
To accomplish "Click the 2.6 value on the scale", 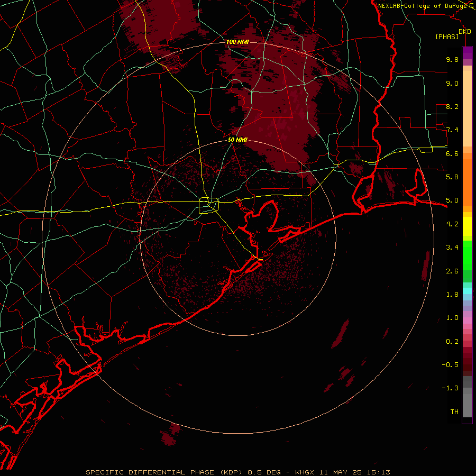I will click(452, 271).
